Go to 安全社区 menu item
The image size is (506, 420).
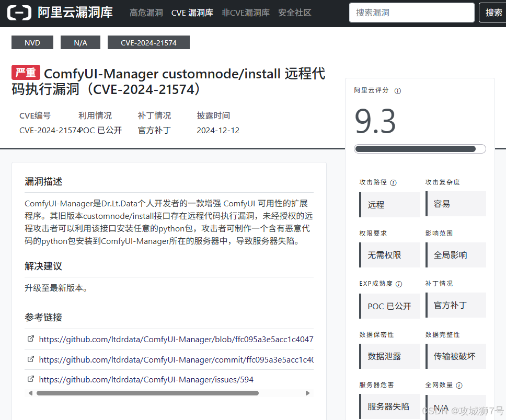[x=295, y=13]
